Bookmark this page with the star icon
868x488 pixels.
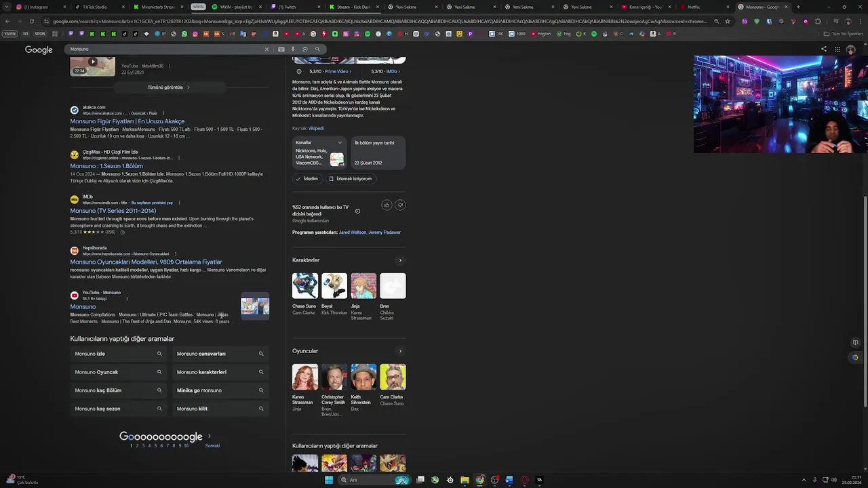(728, 21)
